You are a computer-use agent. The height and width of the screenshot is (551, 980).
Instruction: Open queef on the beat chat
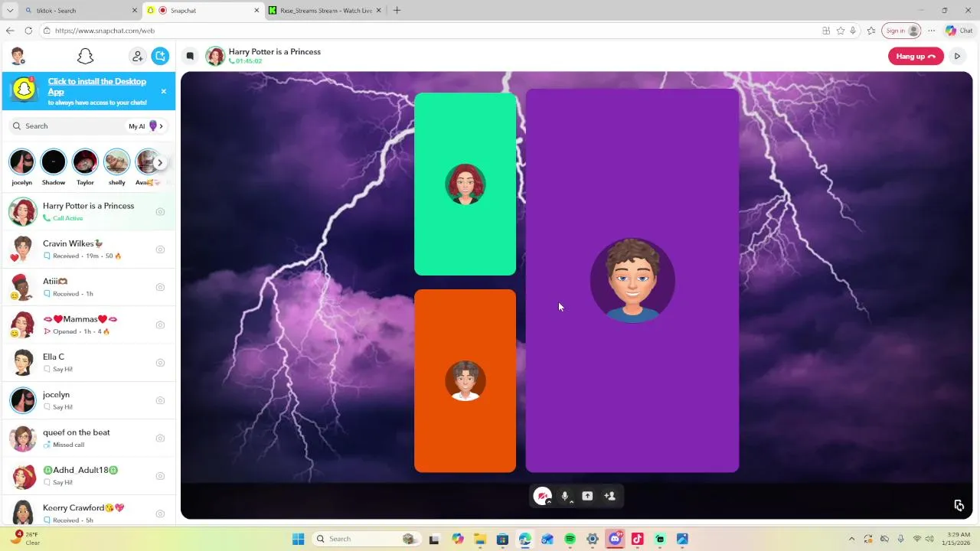pyautogui.click(x=88, y=438)
